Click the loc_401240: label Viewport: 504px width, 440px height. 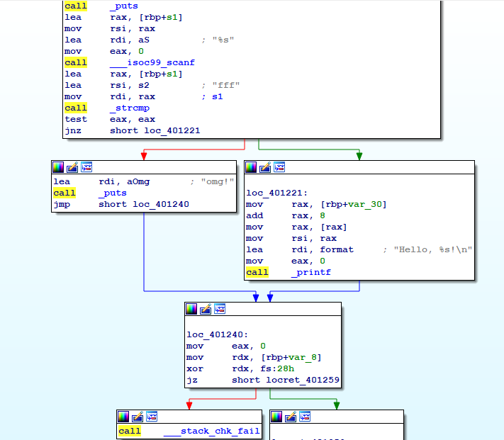pos(218,334)
